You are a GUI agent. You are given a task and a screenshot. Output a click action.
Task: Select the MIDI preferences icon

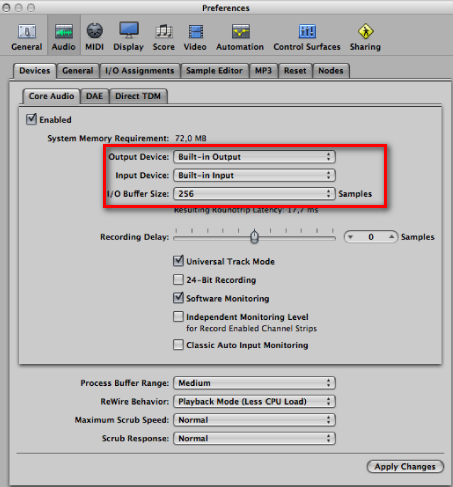click(95, 37)
